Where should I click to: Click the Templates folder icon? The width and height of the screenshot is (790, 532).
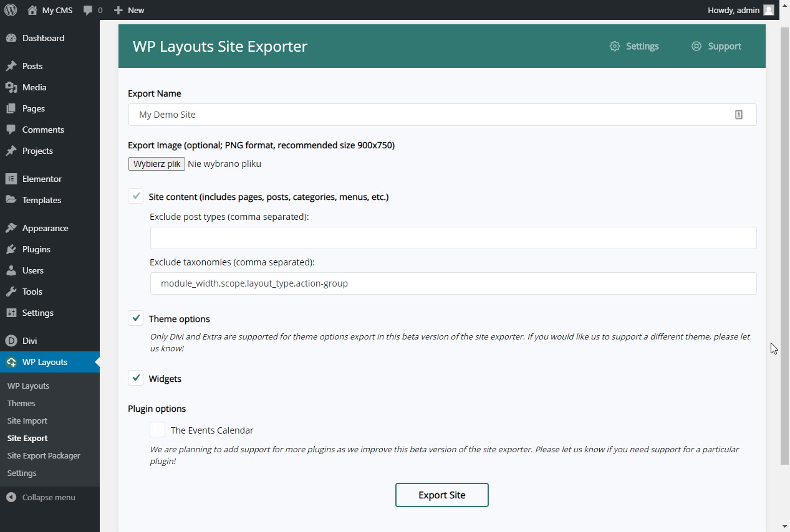pyautogui.click(x=11, y=200)
